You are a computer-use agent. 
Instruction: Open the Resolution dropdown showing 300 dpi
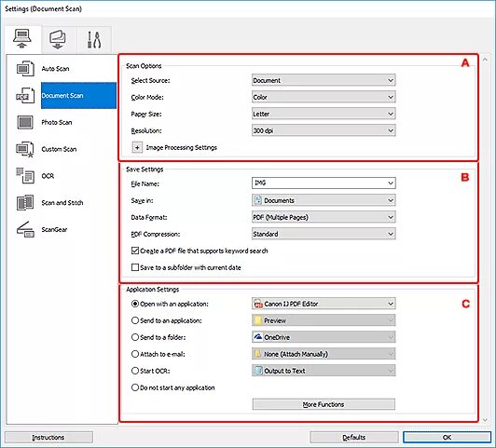click(x=324, y=130)
